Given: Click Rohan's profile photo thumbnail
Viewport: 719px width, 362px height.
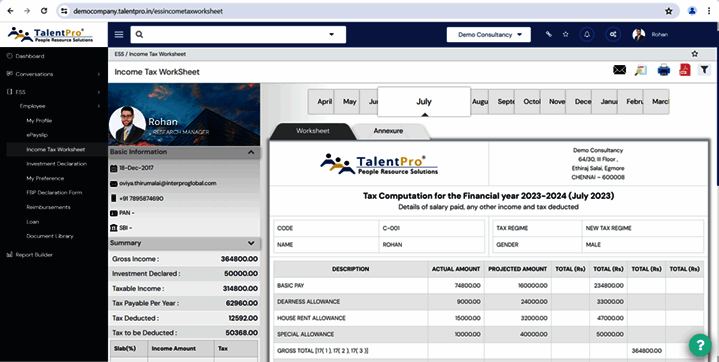Looking at the screenshot, I should pyautogui.click(x=127, y=124).
